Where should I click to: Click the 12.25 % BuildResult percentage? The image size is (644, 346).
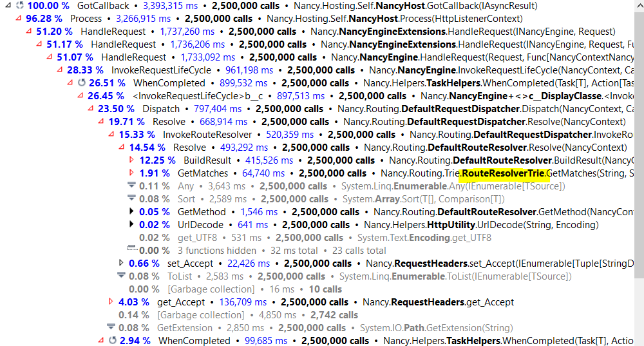157,160
